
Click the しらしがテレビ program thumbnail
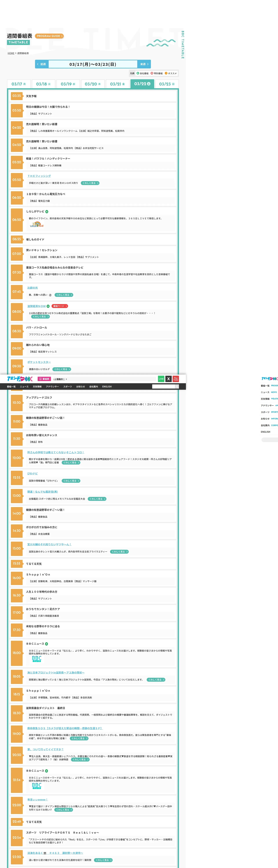click(x=37, y=224)
